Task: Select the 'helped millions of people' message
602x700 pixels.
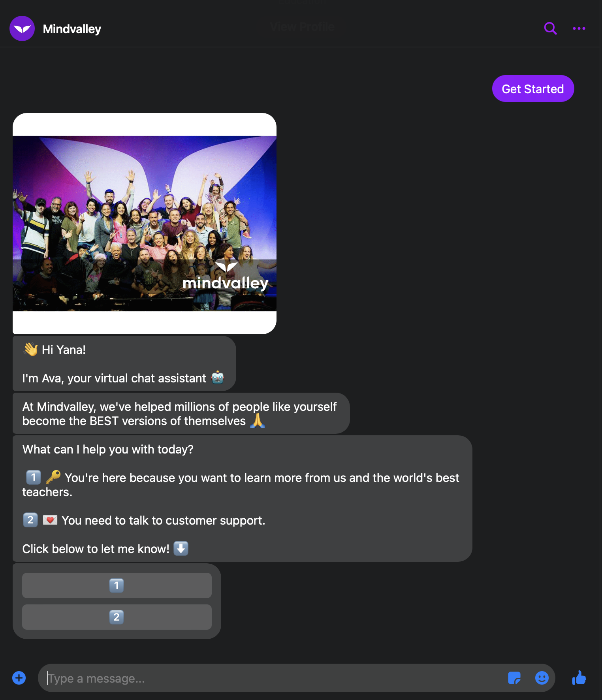Action: click(181, 413)
